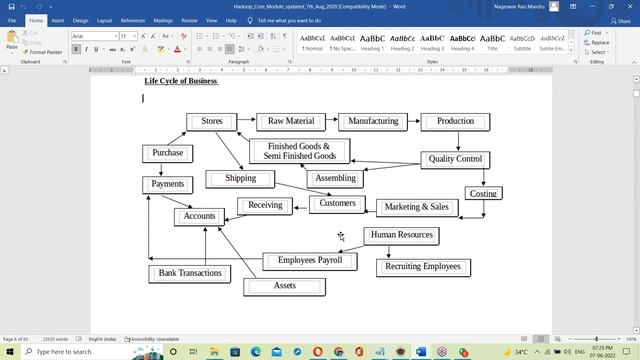Screen dimensions: 640x360
Task: Switch to the Mailings tab
Action: [163, 20]
